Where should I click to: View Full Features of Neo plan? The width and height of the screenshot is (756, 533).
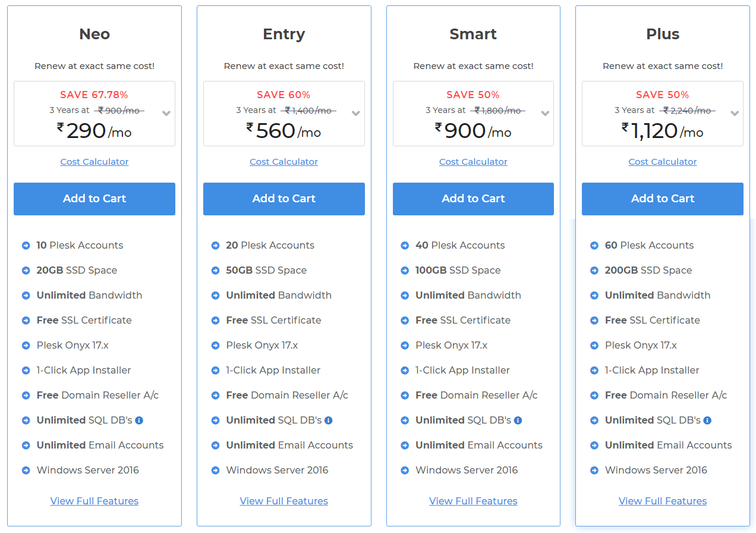(94, 501)
